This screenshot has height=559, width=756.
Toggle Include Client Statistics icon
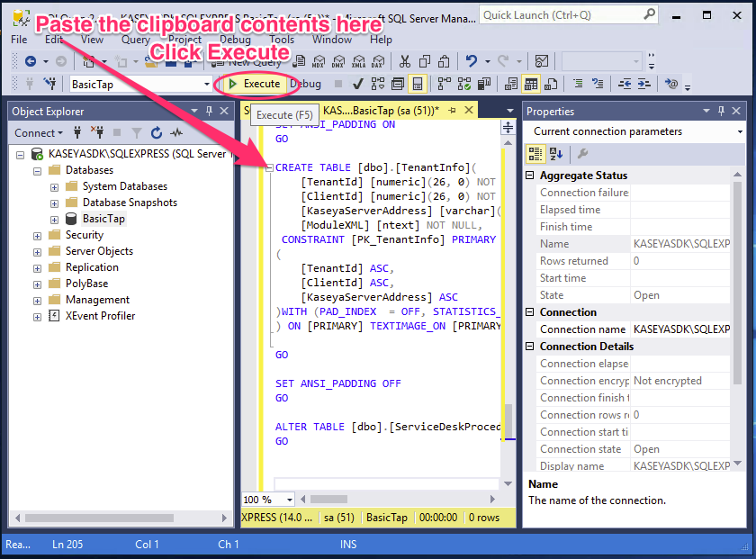484,85
